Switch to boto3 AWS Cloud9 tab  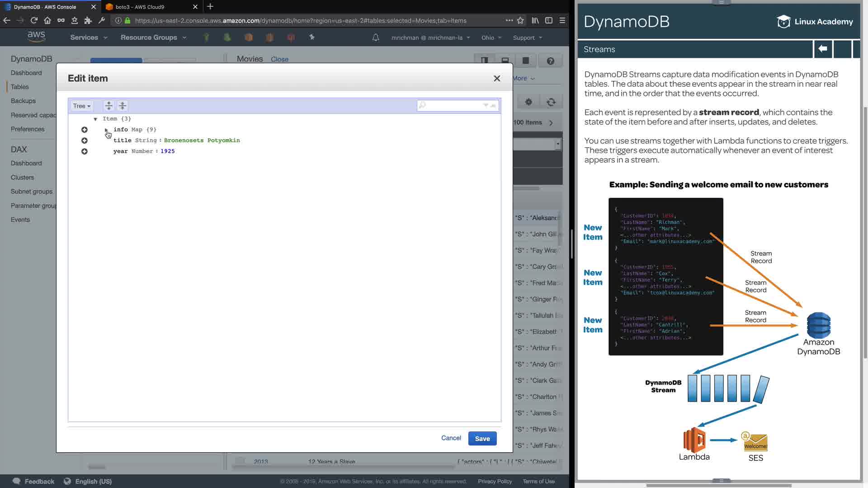pyautogui.click(x=140, y=7)
